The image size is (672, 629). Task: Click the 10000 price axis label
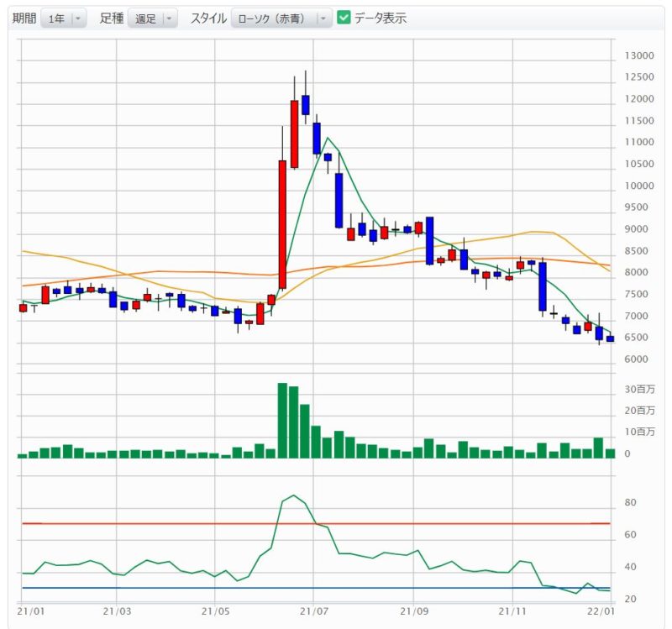pyautogui.click(x=639, y=186)
